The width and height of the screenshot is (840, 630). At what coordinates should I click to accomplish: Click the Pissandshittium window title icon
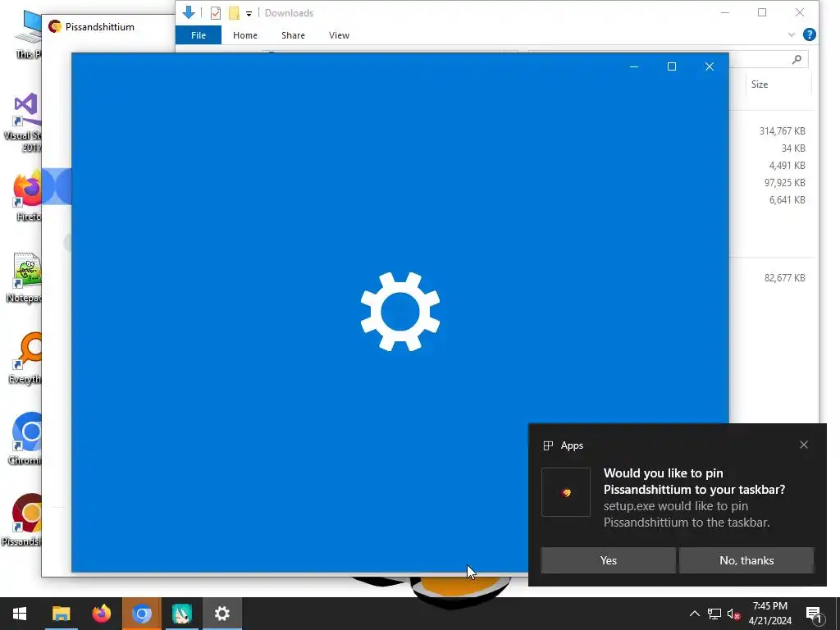pos(55,26)
